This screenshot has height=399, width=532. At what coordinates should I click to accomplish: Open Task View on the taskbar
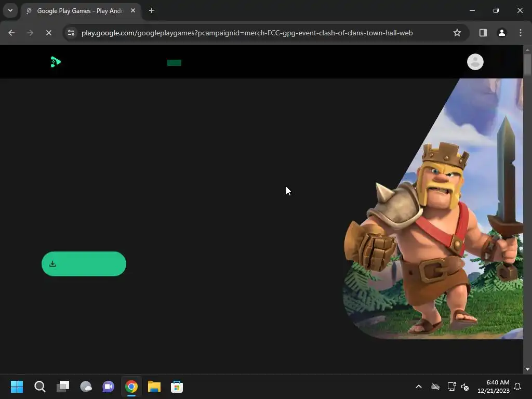[x=63, y=387]
